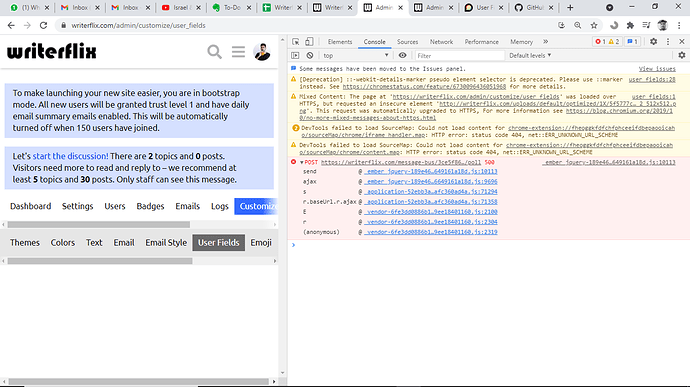
Task: Open the Network tab in DevTools
Action: click(x=441, y=42)
